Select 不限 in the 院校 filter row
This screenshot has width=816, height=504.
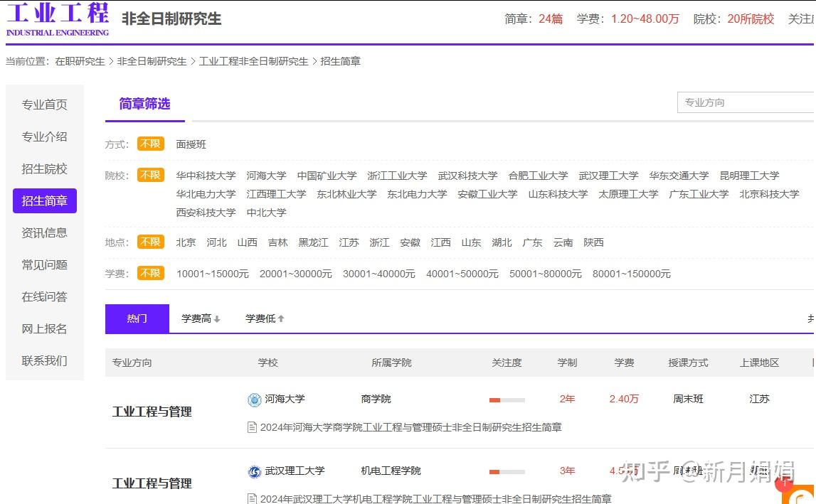point(150,176)
